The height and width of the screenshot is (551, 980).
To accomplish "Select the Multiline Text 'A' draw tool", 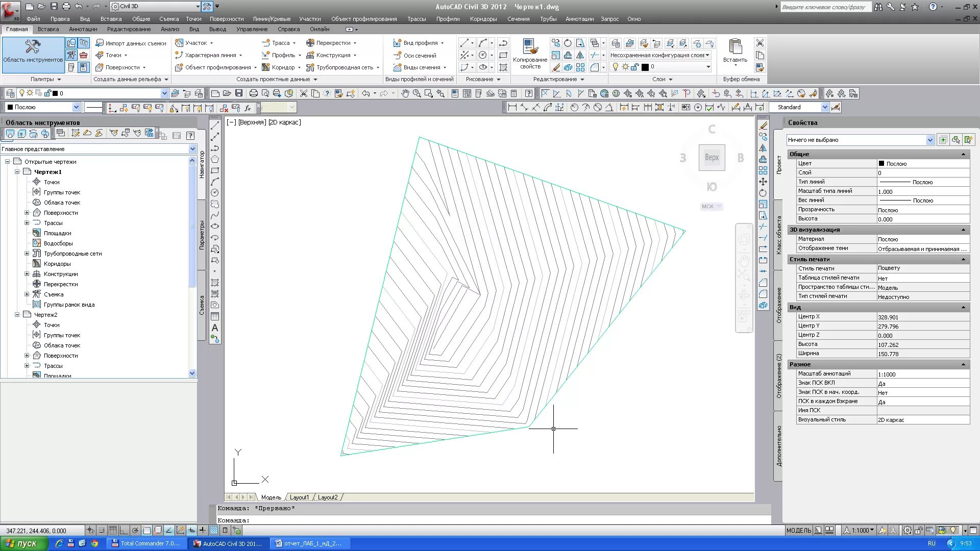I will tap(215, 328).
